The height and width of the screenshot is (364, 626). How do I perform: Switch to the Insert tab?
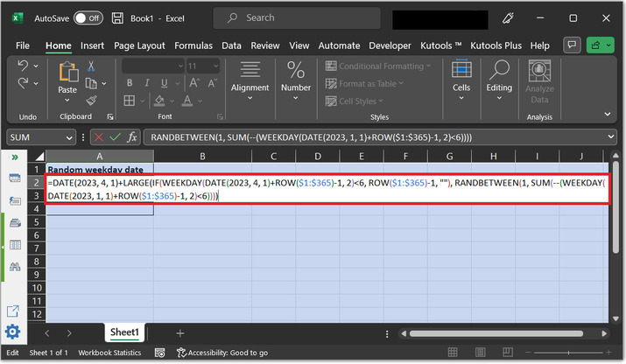coord(92,45)
